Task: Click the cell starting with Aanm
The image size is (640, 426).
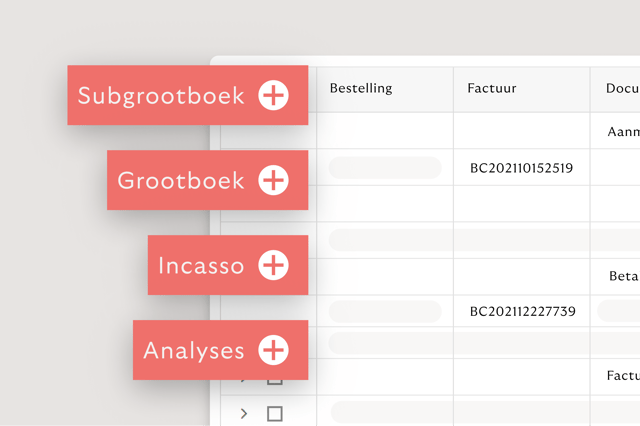Action: coord(622,131)
